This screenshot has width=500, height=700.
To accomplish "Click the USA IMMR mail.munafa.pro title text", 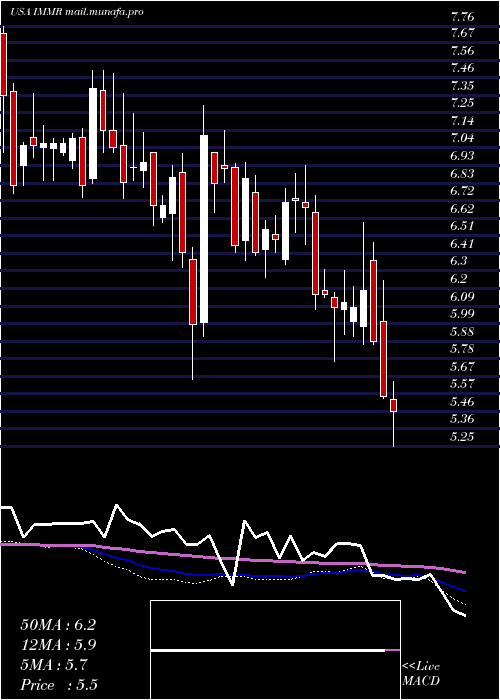I will click(x=77, y=12).
